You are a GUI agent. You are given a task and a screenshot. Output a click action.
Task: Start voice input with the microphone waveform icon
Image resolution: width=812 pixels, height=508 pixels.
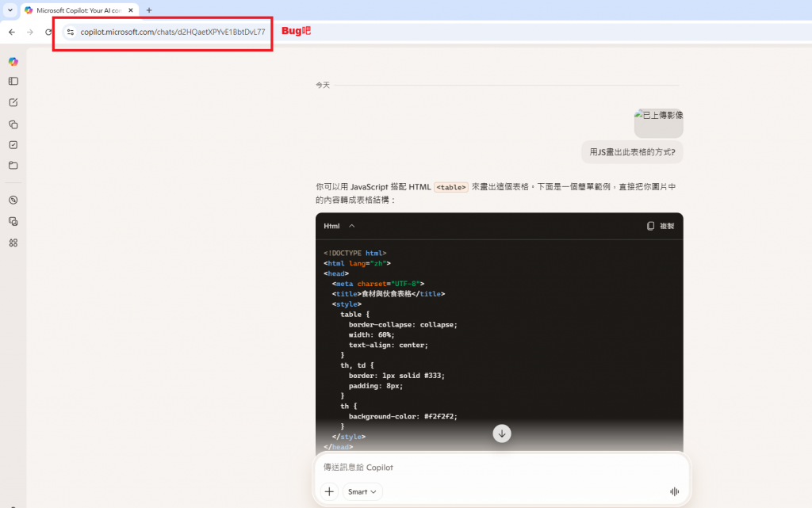[x=674, y=491]
